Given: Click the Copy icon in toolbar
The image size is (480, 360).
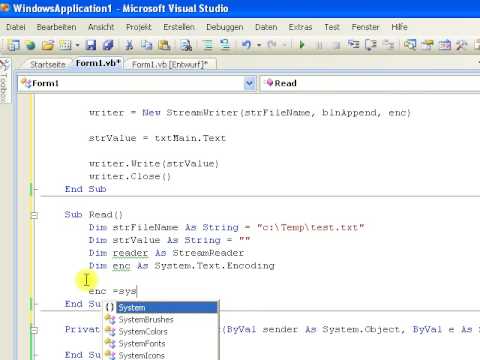Looking at the screenshot, I should click(x=146, y=45).
